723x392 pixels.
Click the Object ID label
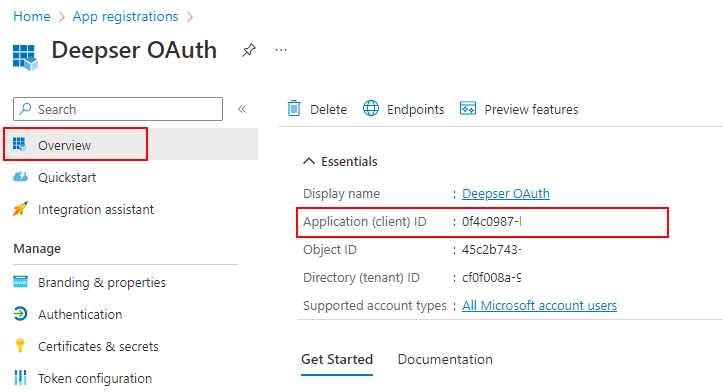click(330, 249)
